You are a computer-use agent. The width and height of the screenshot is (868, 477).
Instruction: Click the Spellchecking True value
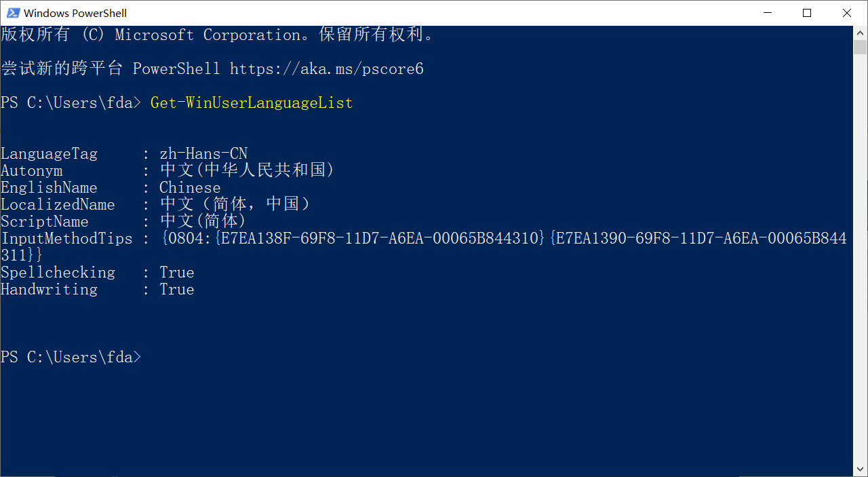click(177, 272)
